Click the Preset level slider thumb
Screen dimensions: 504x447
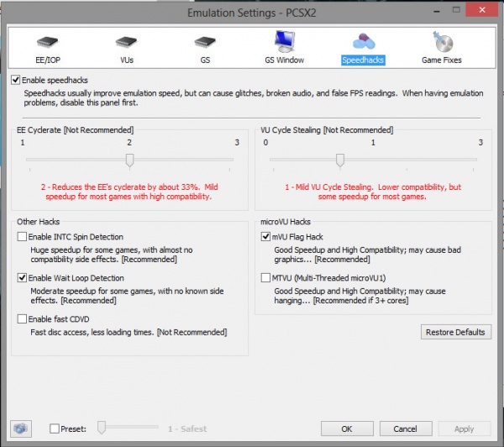click(x=102, y=428)
